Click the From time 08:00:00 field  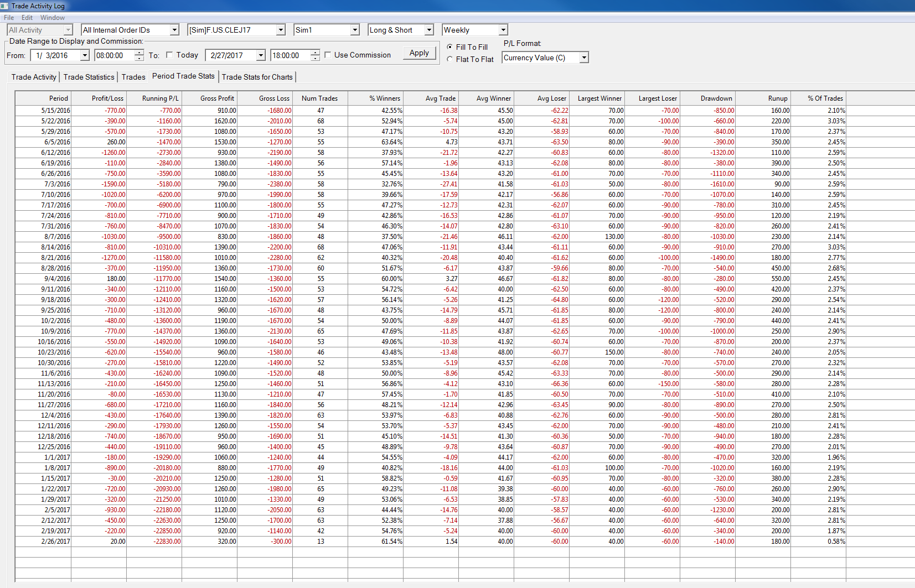(x=114, y=55)
